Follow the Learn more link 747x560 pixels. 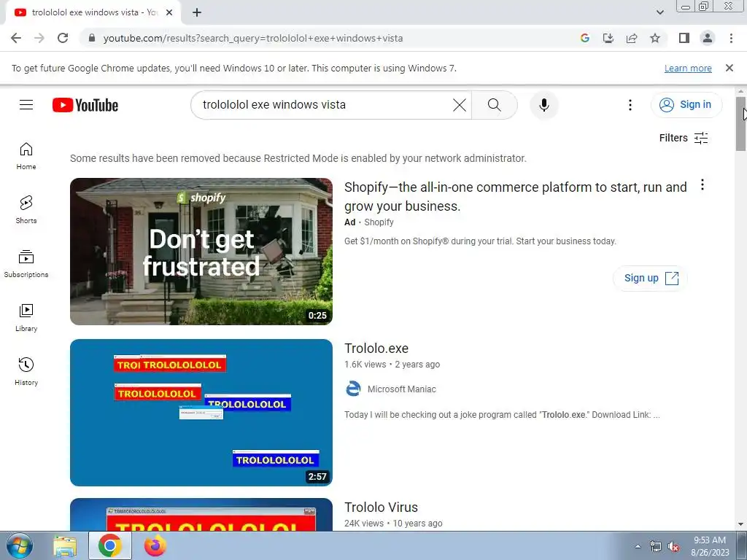pos(688,68)
